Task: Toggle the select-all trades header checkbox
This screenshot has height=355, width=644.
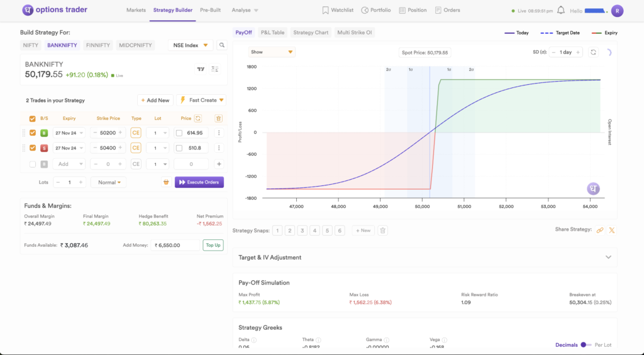Action: click(x=33, y=119)
